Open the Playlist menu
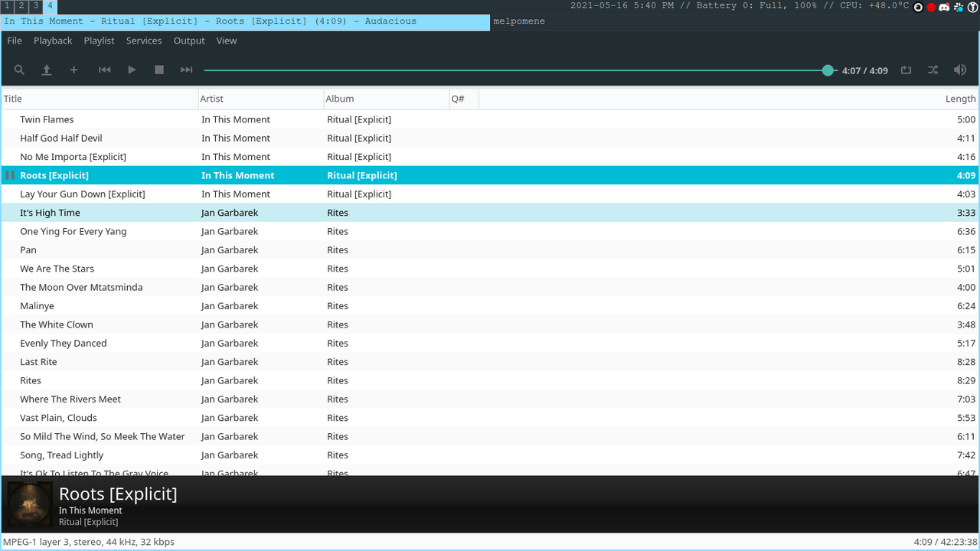The width and height of the screenshot is (980, 551). click(99, 41)
